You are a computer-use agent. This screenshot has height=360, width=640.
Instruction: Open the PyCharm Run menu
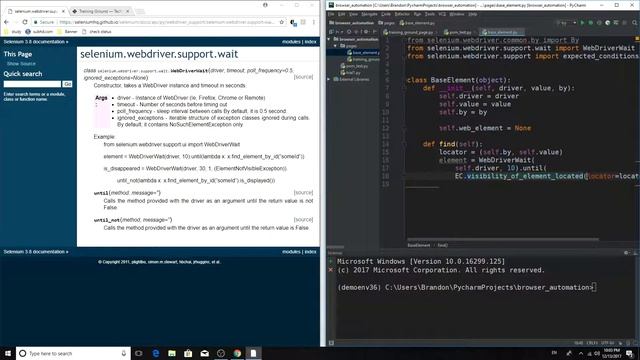[x=417, y=14]
